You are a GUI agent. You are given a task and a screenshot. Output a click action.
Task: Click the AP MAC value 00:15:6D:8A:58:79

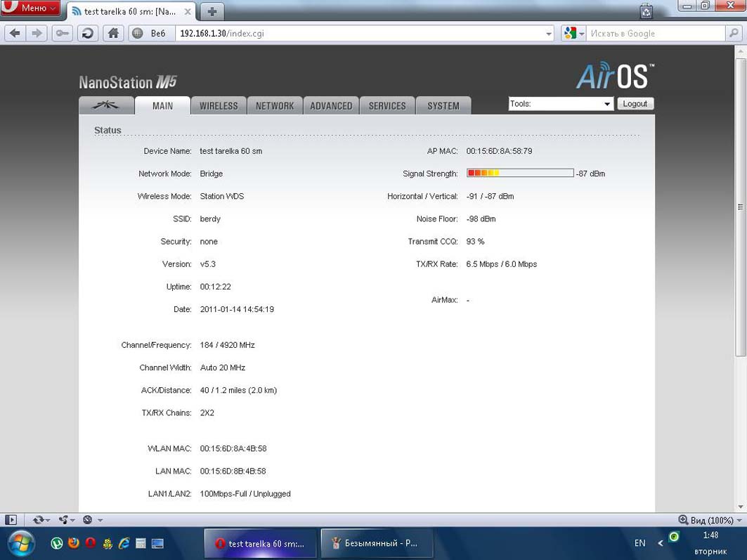click(x=499, y=151)
